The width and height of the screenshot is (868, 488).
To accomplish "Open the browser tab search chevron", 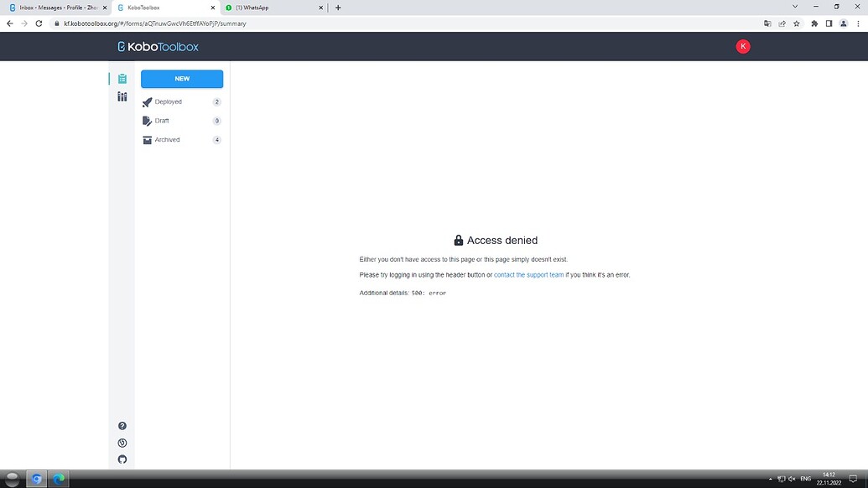I will (794, 7).
